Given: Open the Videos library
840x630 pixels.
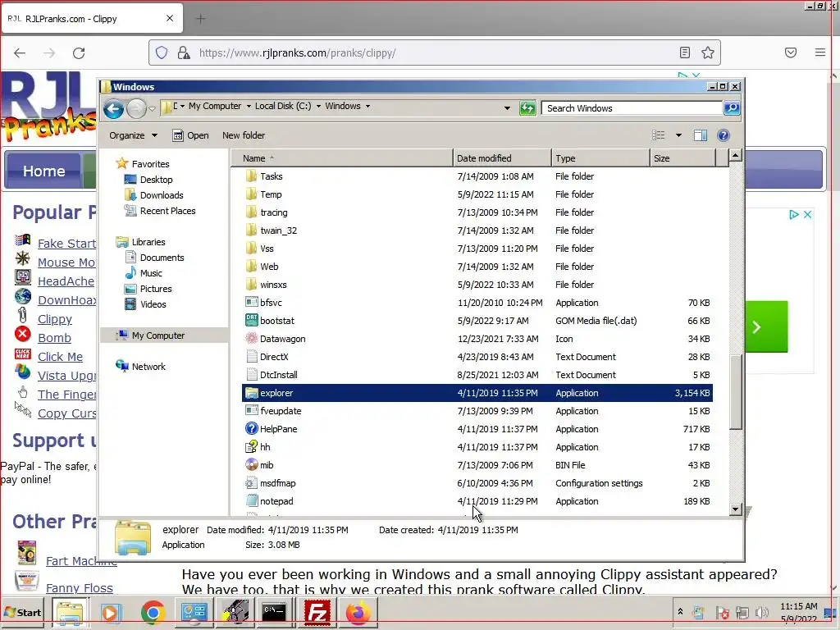Looking at the screenshot, I should 153,304.
